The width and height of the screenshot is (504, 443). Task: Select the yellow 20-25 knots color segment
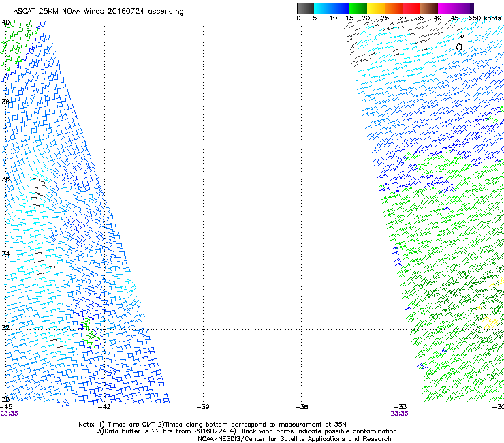coord(376,8)
